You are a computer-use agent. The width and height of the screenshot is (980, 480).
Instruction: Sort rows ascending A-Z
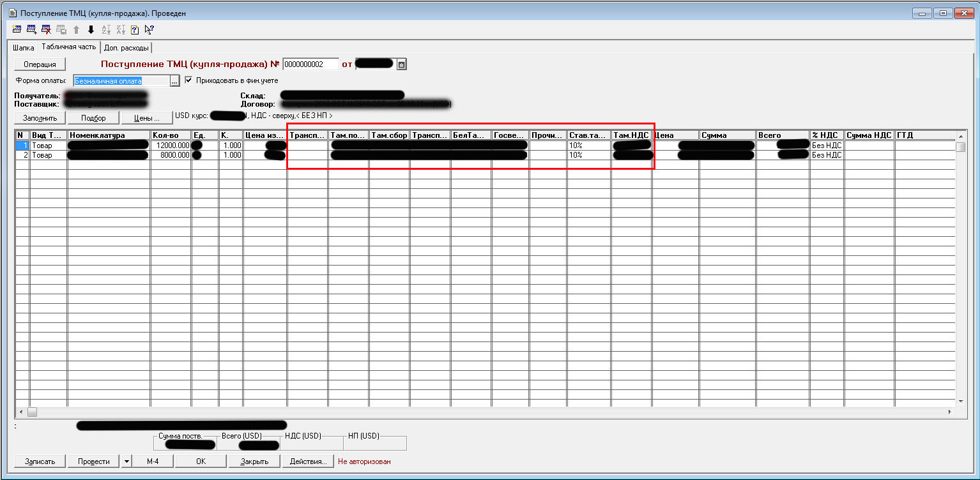tap(106, 29)
